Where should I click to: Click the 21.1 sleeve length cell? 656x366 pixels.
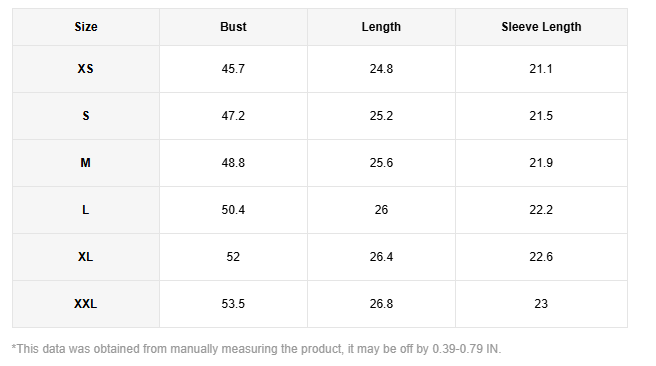[541, 69]
